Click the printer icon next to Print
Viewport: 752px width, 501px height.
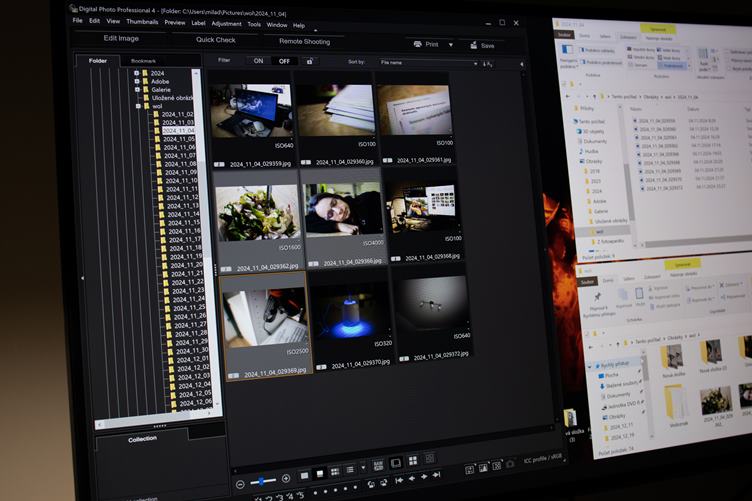pos(418,44)
